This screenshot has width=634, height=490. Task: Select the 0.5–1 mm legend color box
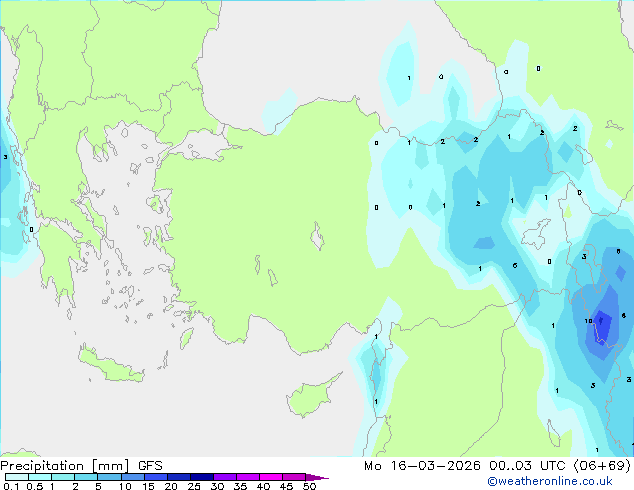(x=40, y=477)
